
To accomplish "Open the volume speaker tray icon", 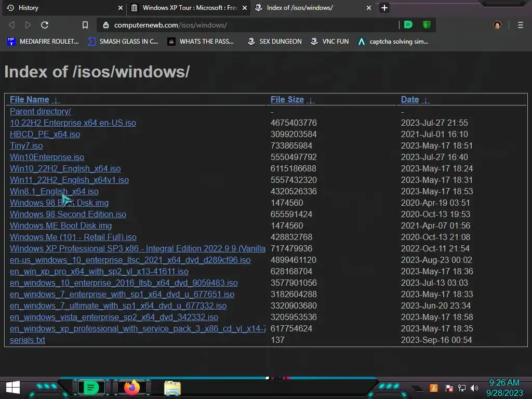I will point(474,388).
